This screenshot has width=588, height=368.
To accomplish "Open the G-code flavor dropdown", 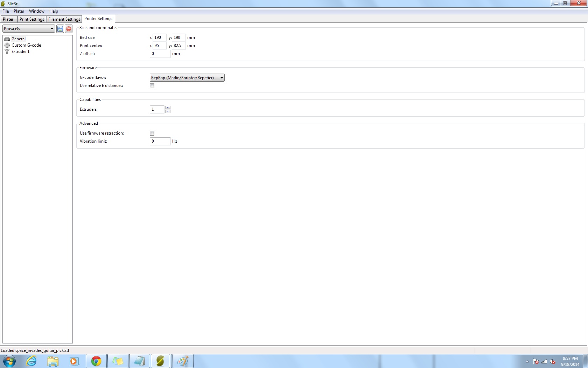I will coord(187,78).
